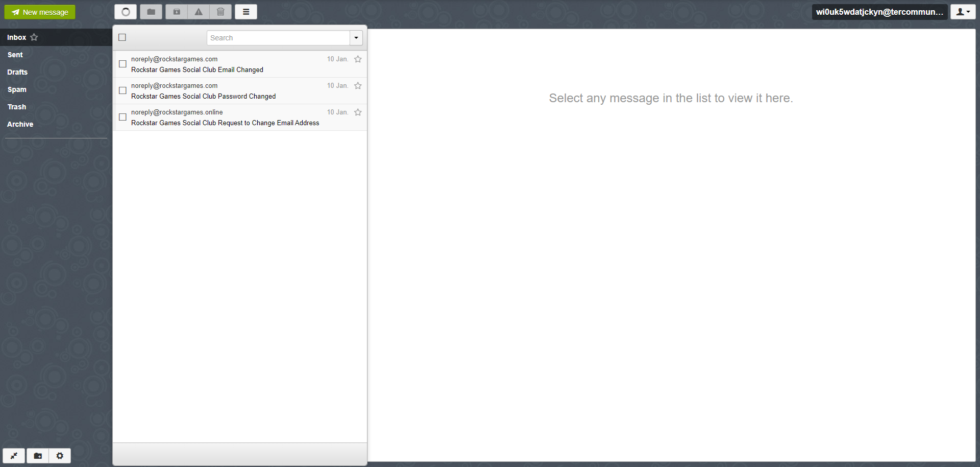Image resolution: width=980 pixels, height=467 pixels.
Task: Switch to the Spam folder
Action: tap(56, 89)
